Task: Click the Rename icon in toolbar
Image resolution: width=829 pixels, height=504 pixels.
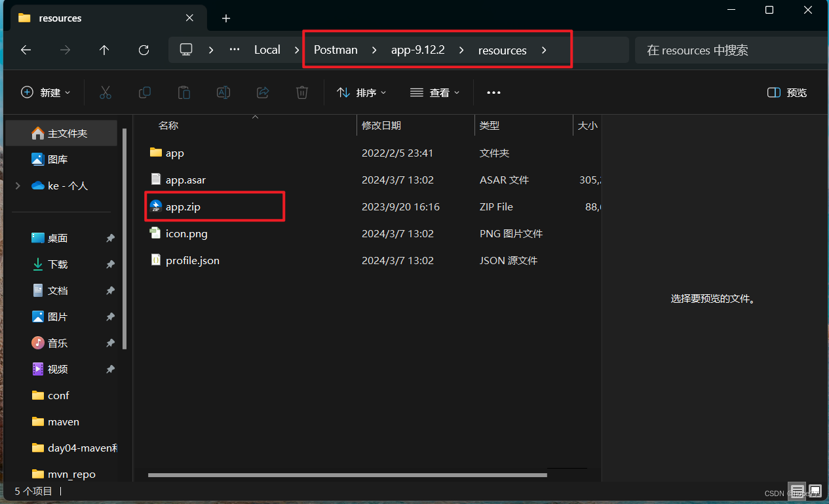Action: pos(223,92)
